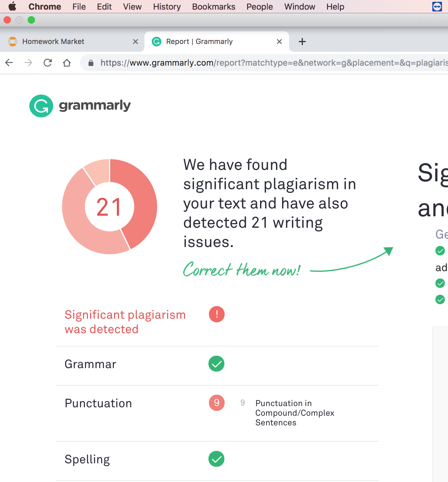Click the green Spelling checkmark icon
The height and width of the screenshot is (482, 448).
(216, 459)
